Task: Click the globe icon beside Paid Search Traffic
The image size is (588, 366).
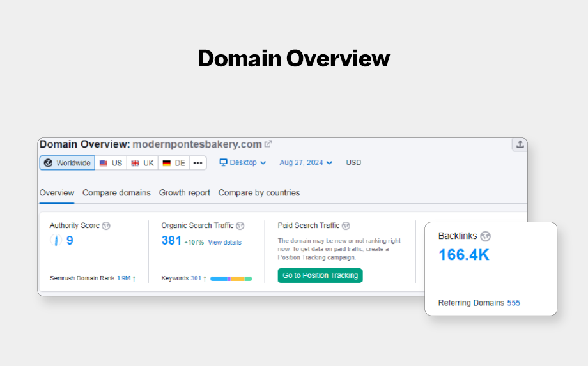Action: [x=346, y=226]
